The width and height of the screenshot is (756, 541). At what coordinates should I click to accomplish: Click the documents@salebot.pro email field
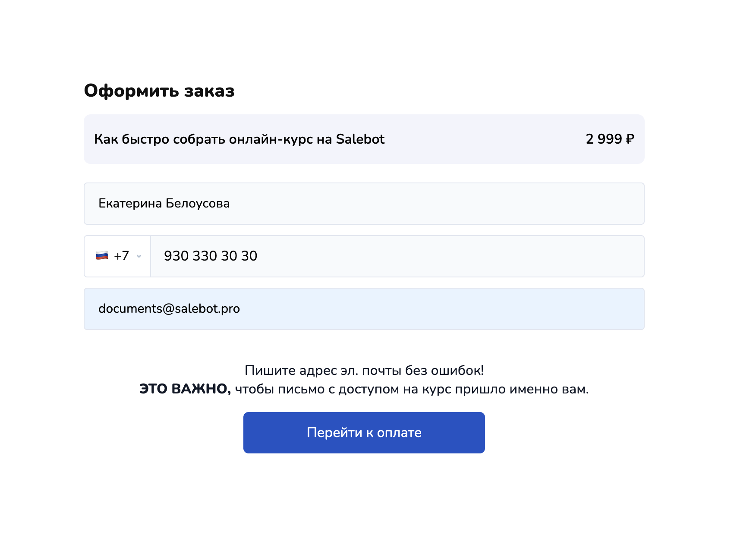click(364, 309)
